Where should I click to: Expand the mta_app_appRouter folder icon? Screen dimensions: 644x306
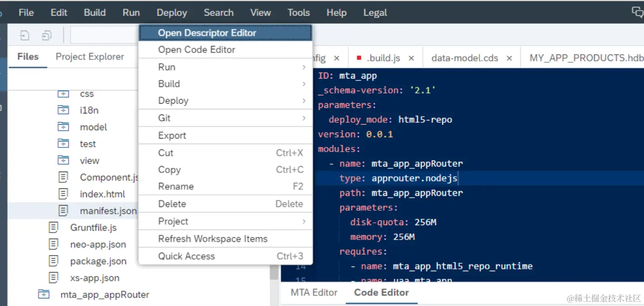44,294
